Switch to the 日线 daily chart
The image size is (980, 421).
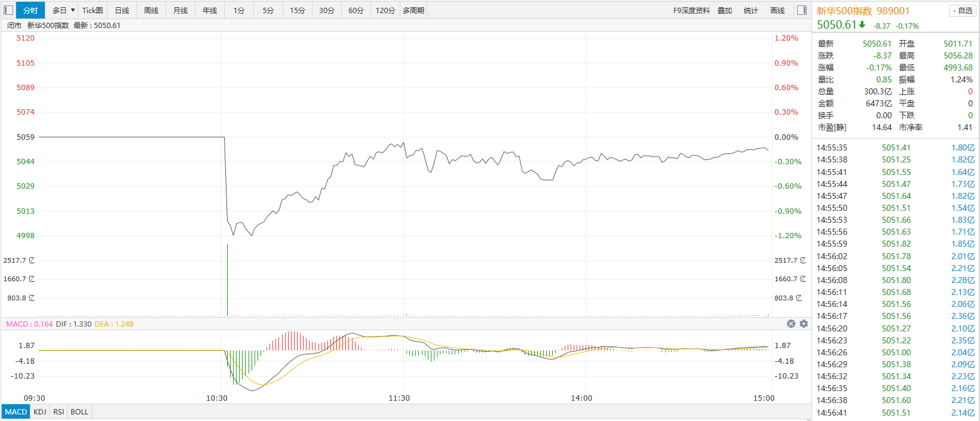(122, 10)
